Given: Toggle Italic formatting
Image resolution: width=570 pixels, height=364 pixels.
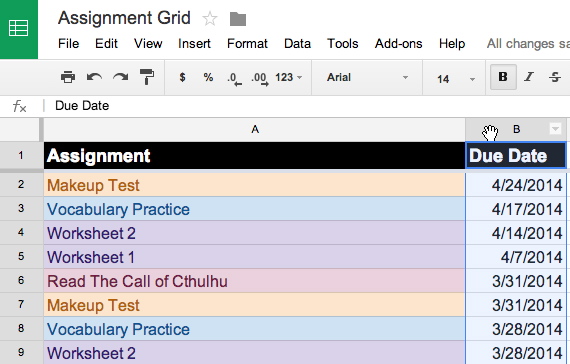Looking at the screenshot, I should [529, 77].
